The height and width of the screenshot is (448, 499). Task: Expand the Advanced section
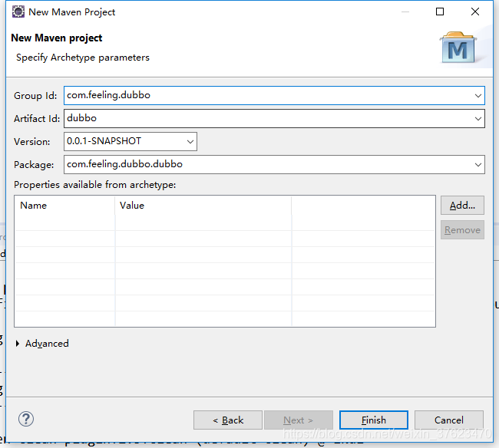(x=42, y=344)
